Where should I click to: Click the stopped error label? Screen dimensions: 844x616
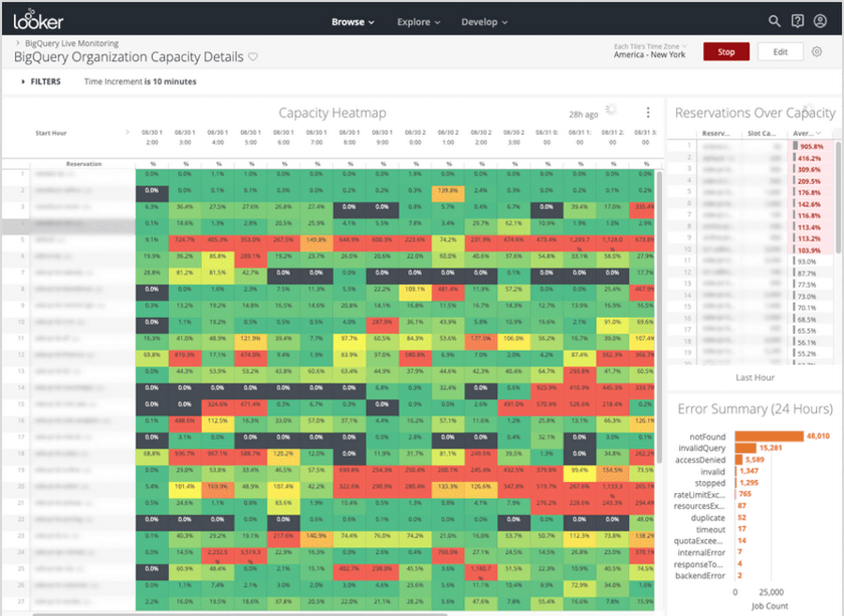click(710, 483)
